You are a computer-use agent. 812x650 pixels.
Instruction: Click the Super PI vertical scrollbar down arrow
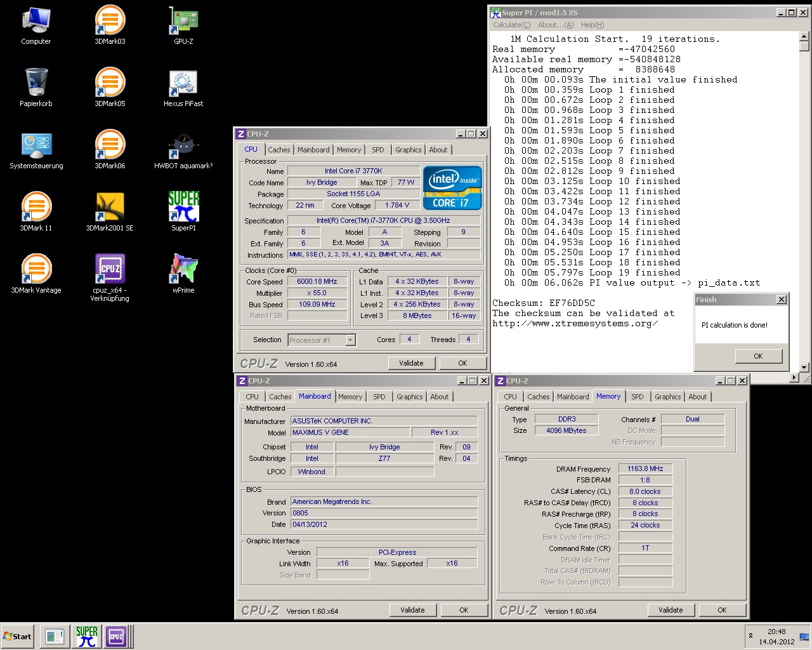804,367
